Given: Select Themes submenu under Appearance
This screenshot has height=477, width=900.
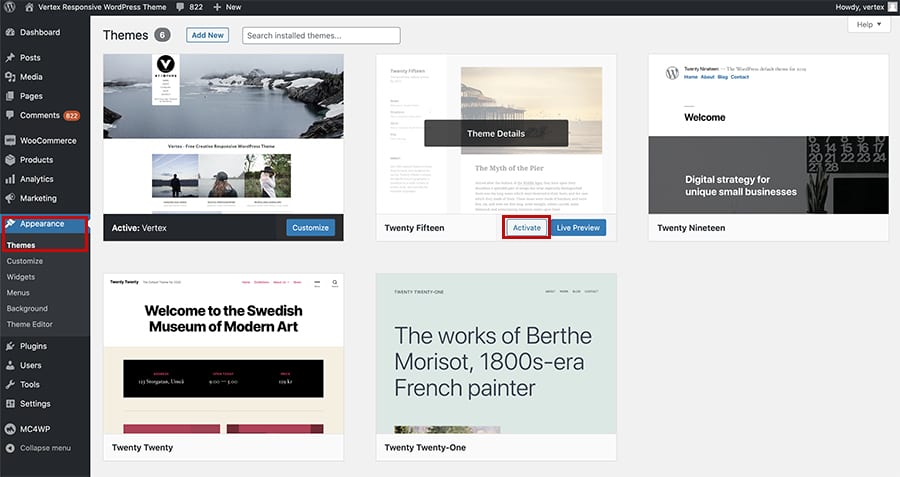Looking at the screenshot, I should point(21,245).
